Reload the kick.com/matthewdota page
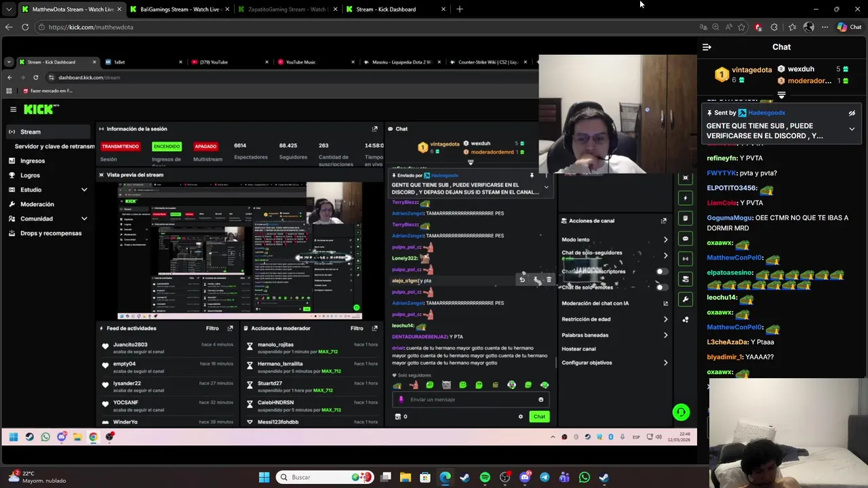The image size is (868, 488). (25, 27)
